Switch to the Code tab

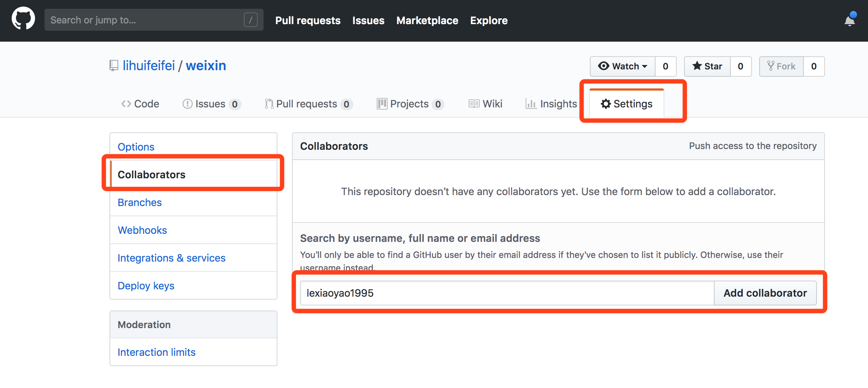[x=140, y=104]
